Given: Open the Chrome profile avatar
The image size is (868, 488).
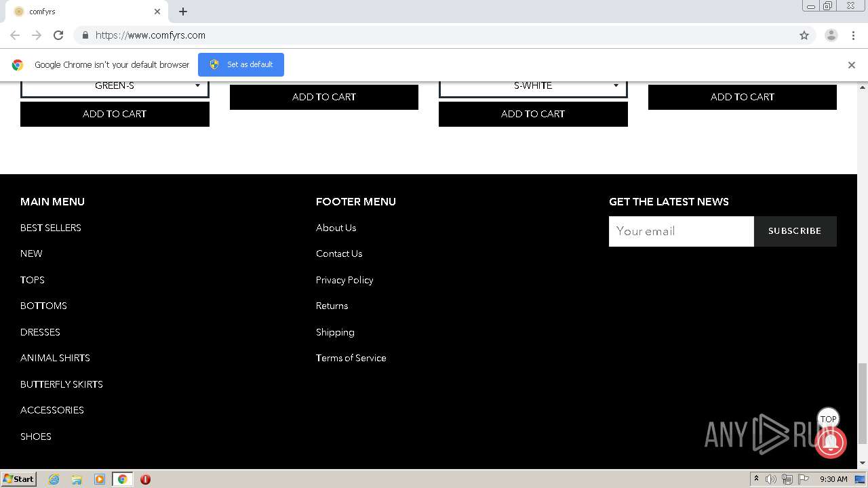Looking at the screenshot, I should [831, 35].
